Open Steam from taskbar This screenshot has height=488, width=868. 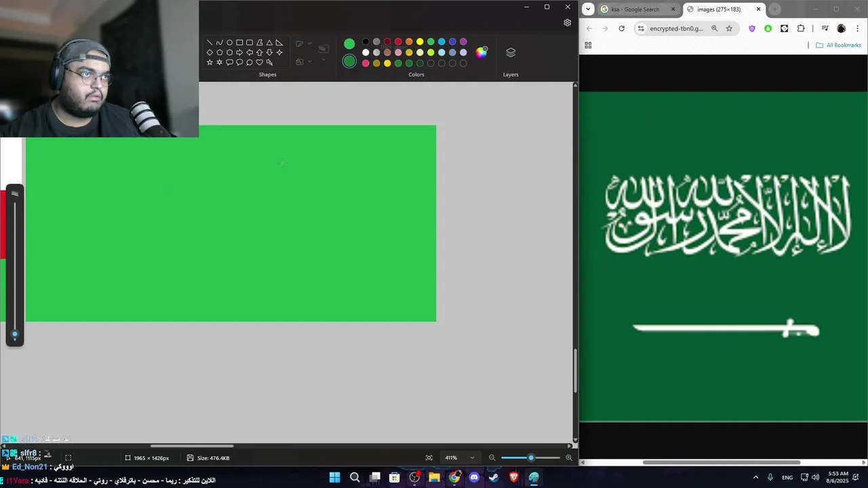click(494, 477)
